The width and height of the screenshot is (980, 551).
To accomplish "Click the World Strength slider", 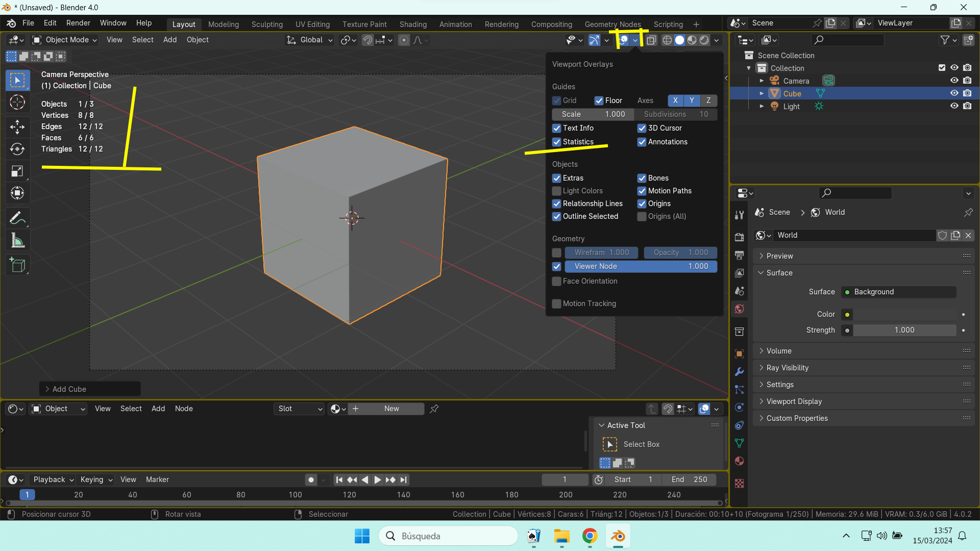I will (x=904, y=330).
